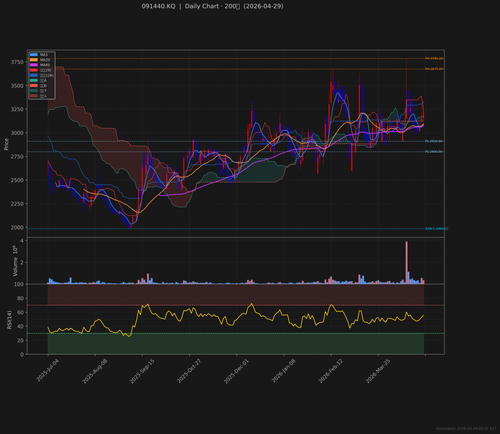Click the 2025-Dec-01 date label
500x434 pixels.
pos(236,371)
